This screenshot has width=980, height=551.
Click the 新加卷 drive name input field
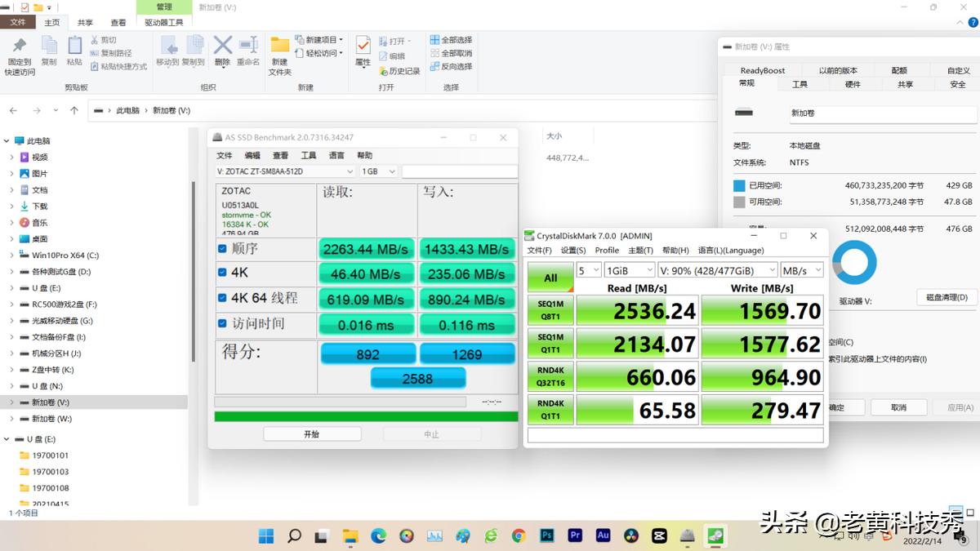[881, 113]
